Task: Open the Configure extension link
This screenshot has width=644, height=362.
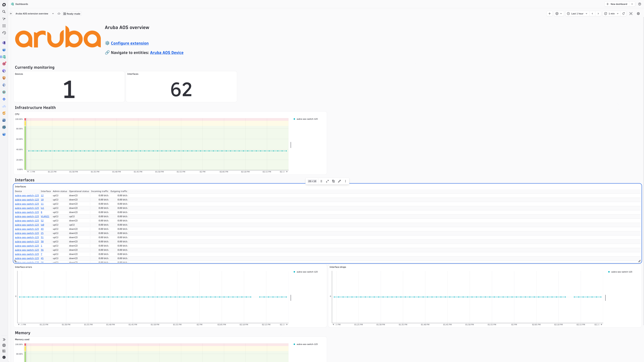Action: (129, 43)
